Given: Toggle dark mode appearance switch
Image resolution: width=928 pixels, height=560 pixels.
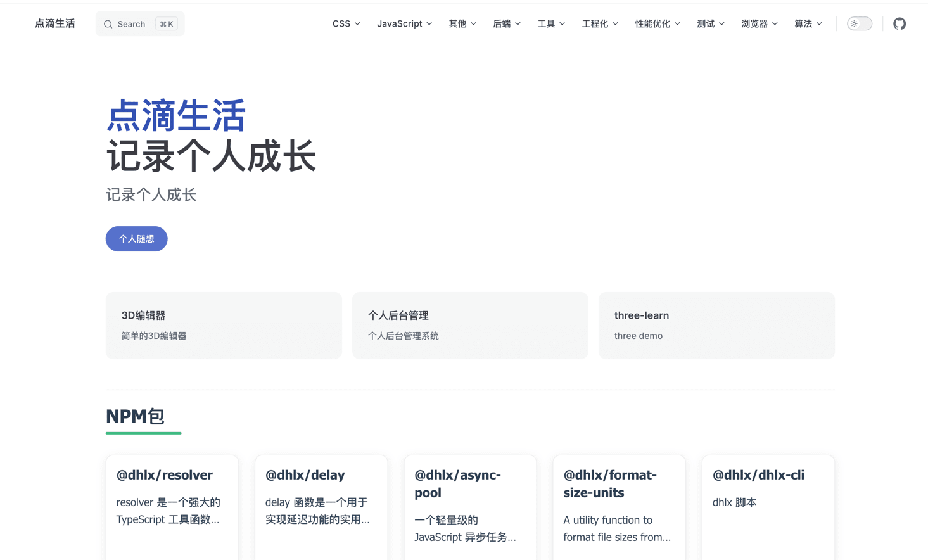Looking at the screenshot, I should [859, 24].
